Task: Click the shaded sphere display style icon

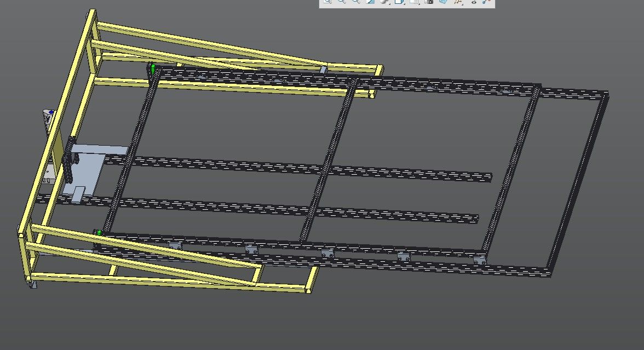Action: coord(384,2)
